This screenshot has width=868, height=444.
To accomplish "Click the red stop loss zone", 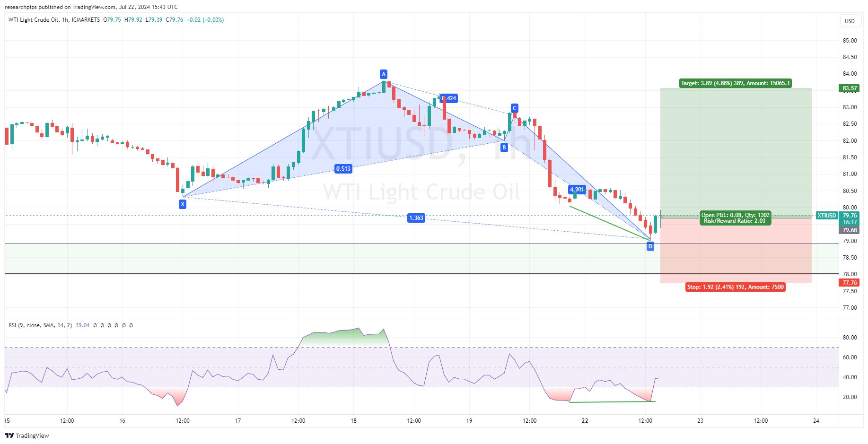I will click(736, 250).
